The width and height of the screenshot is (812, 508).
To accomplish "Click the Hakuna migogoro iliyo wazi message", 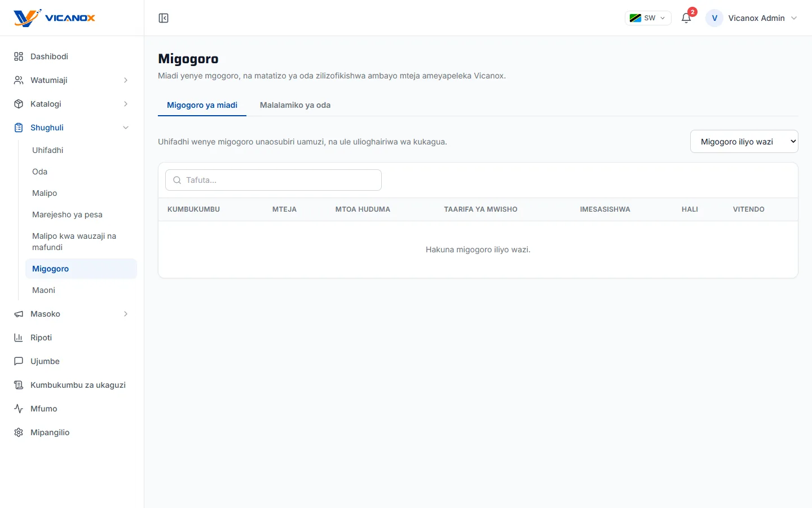I will tap(478, 249).
